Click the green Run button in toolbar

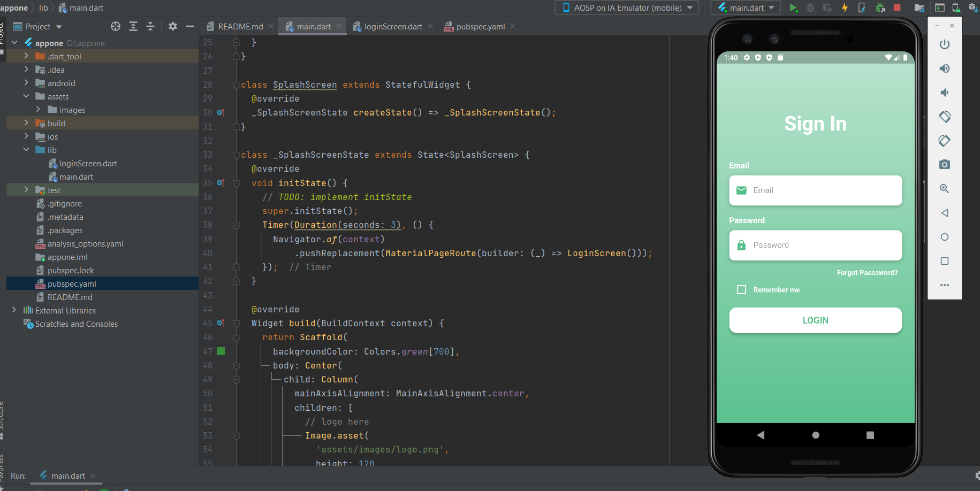(794, 8)
